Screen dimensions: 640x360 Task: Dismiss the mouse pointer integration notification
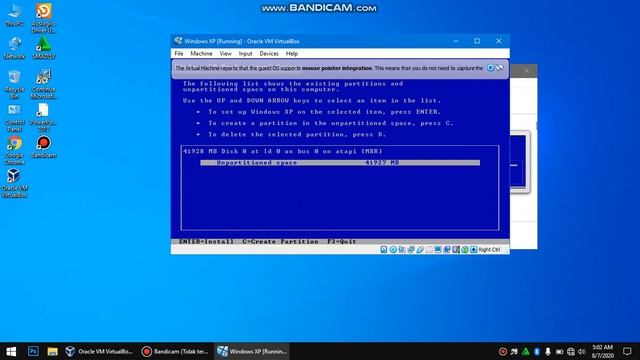(x=491, y=68)
